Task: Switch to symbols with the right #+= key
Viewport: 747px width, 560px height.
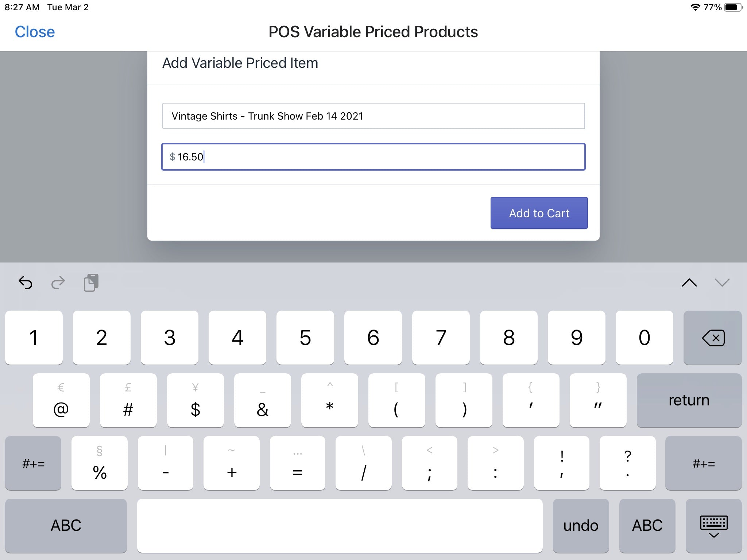Action: tap(704, 463)
